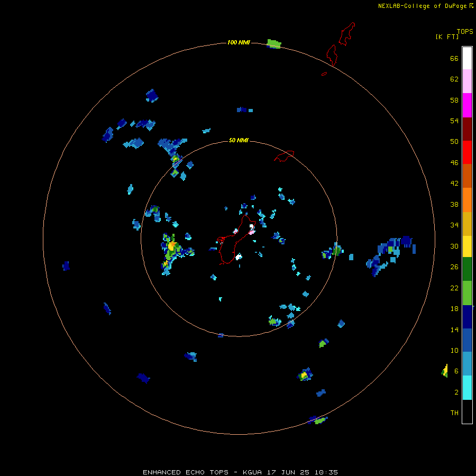Click the light pink legend swatch
This screenshot has width=476, height=476.
[467, 81]
